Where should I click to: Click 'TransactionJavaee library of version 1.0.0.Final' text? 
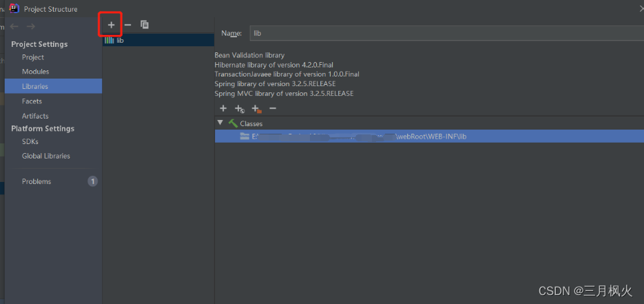tap(287, 74)
